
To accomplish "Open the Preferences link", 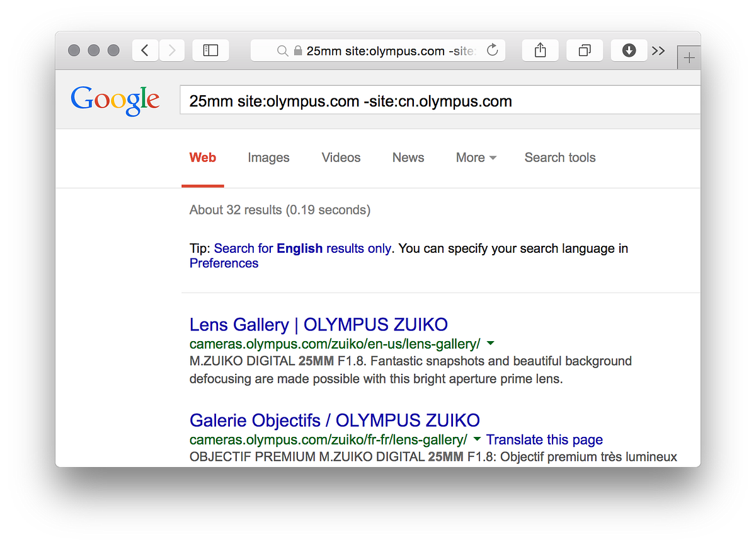I will 224,264.
